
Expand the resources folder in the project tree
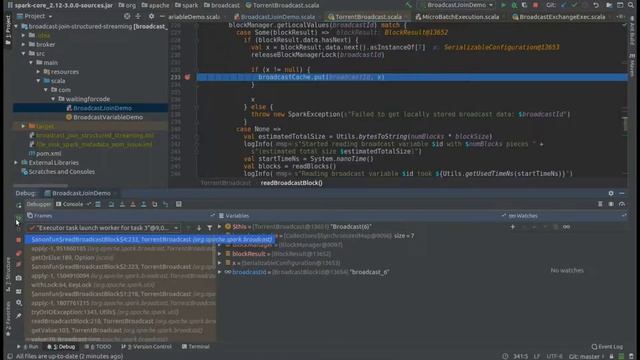click(x=38, y=72)
